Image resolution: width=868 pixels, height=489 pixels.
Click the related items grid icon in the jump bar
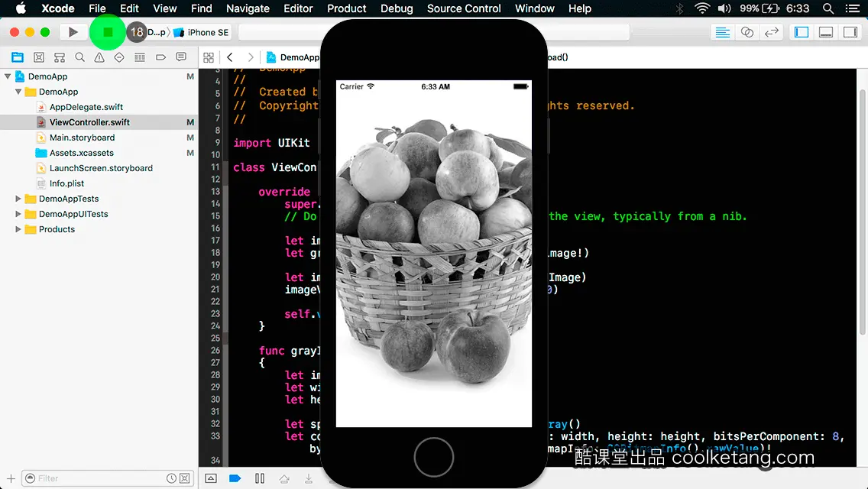coord(209,57)
